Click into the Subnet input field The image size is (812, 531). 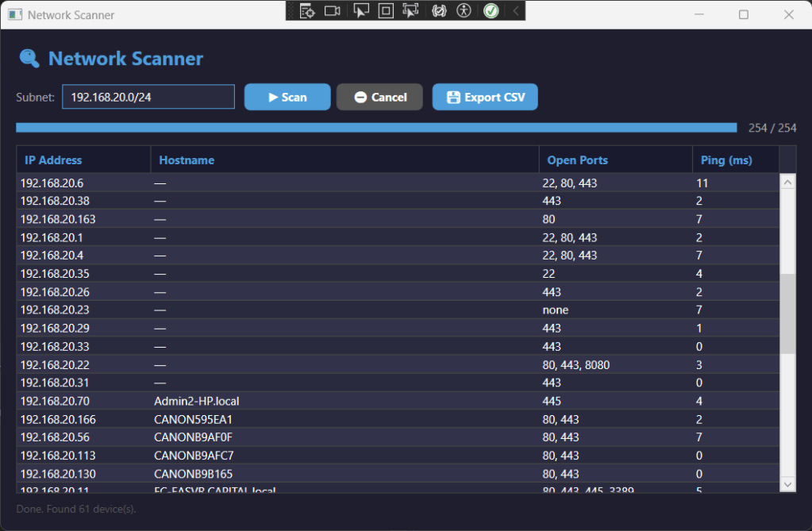[x=148, y=97]
